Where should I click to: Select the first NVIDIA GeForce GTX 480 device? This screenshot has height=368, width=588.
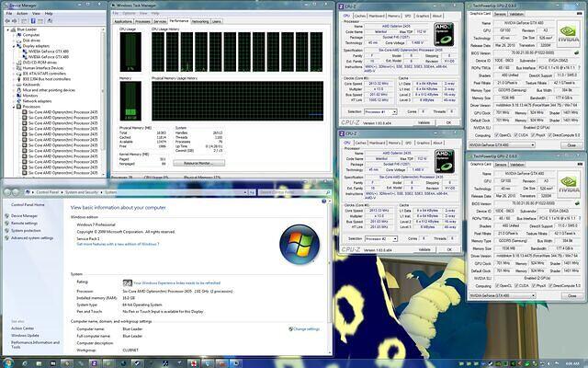pos(44,53)
